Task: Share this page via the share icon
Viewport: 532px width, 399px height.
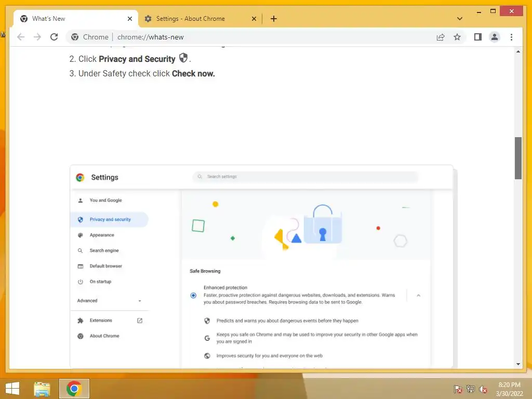Action: [441, 37]
